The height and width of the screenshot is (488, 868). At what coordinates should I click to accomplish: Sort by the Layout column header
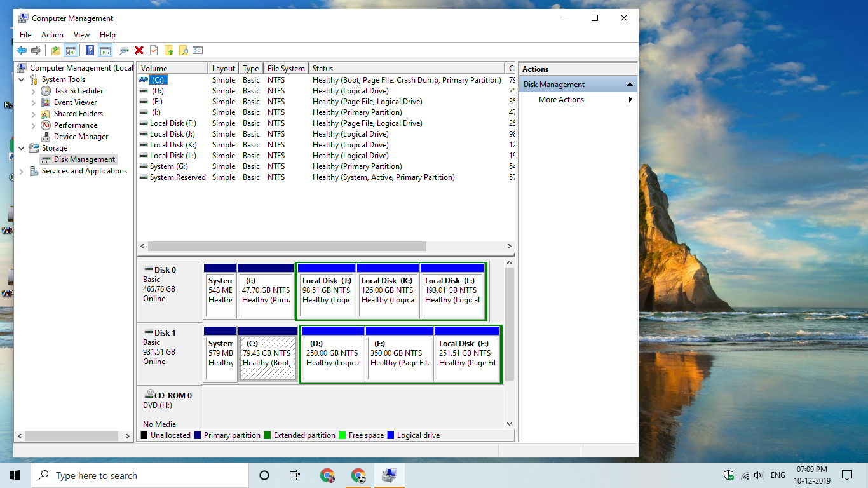point(224,68)
